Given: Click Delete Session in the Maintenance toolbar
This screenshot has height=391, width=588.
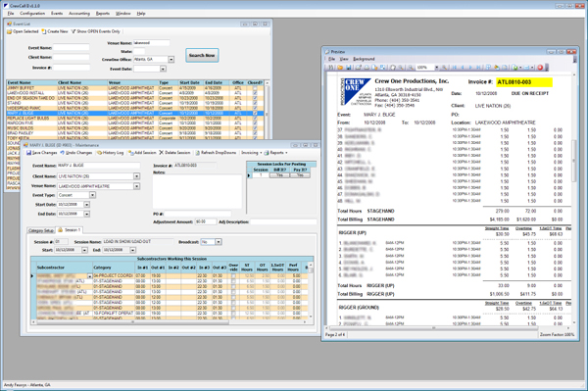Looking at the screenshot, I should pos(174,153).
